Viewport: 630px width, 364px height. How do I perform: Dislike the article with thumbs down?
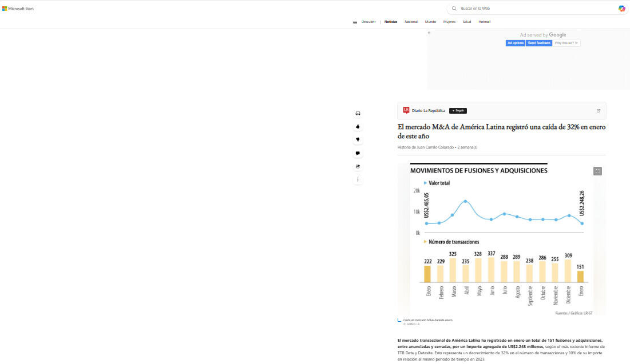[x=358, y=139]
